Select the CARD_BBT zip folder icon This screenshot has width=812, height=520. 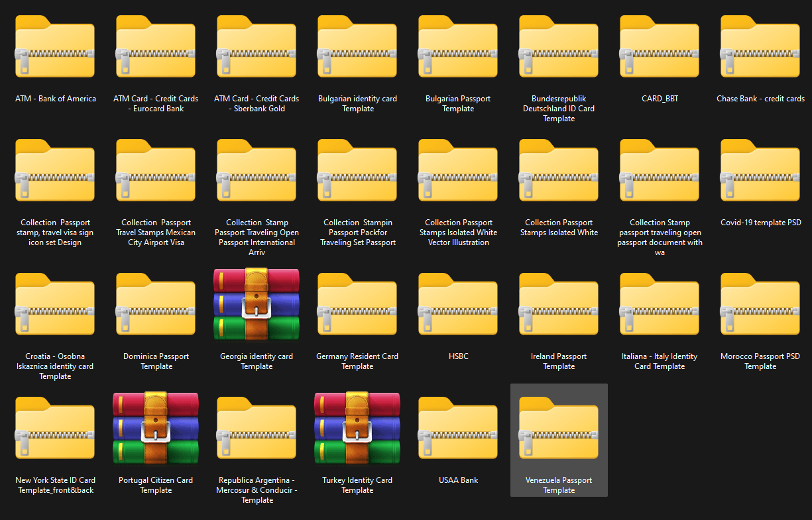(660, 46)
